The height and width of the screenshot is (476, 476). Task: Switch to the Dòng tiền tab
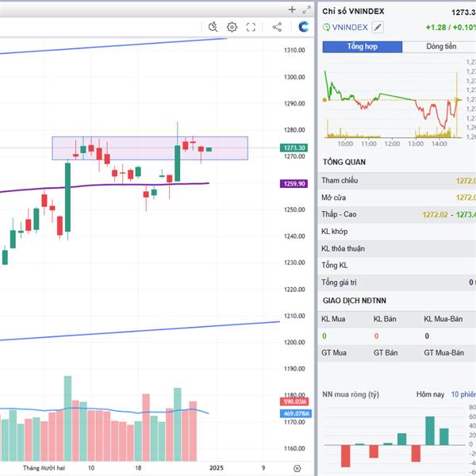coord(441,47)
